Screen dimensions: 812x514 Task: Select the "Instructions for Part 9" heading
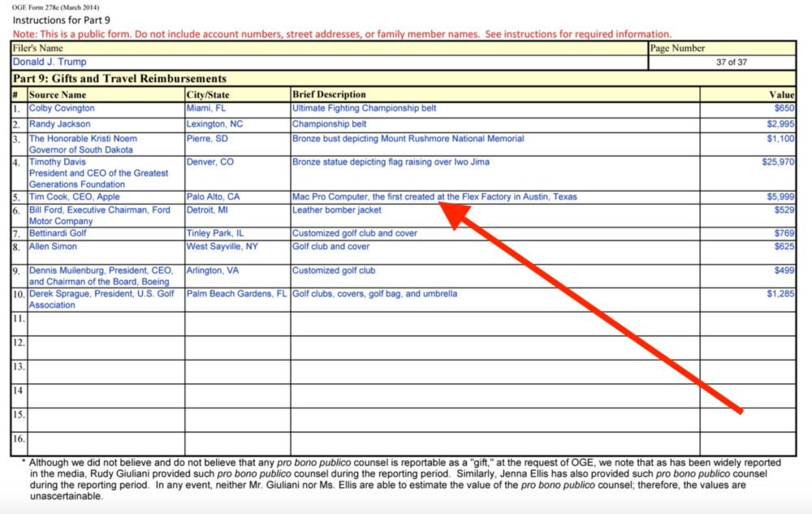(61, 20)
